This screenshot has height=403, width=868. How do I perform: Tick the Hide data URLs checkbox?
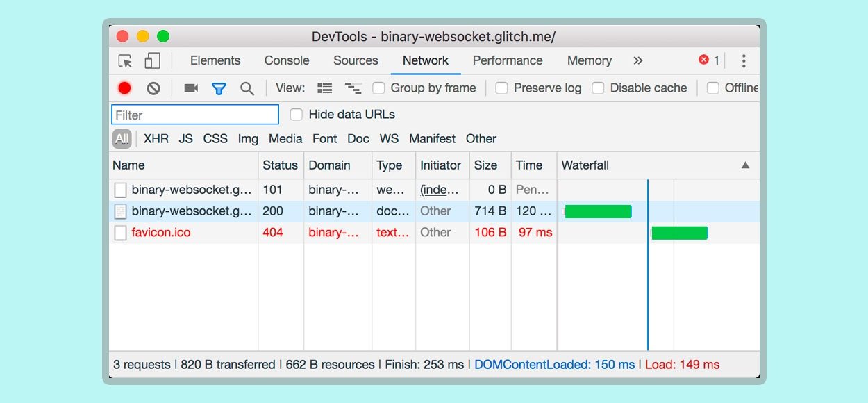[297, 115]
